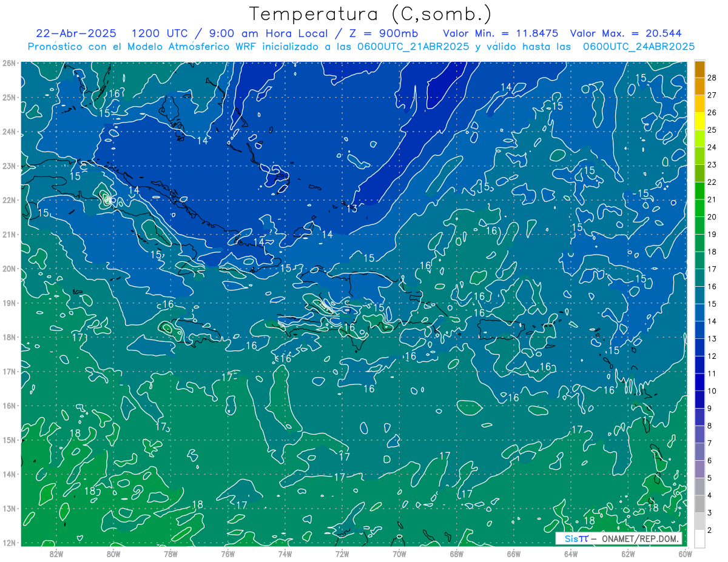Click the purple swatch between 5 and 6

[x=699, y=469]
